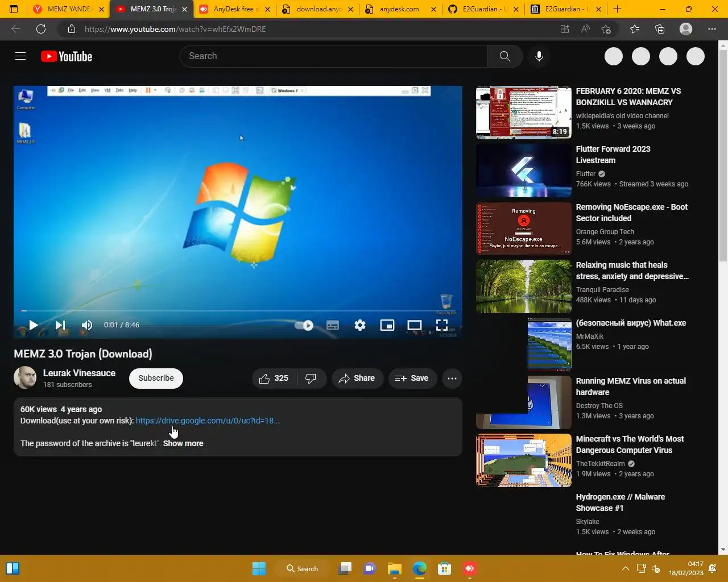This screenshot has height=582, width=728.
Task: Switch to MEMZ YANDEX browser tab
Action: click(x=68, y=9)
